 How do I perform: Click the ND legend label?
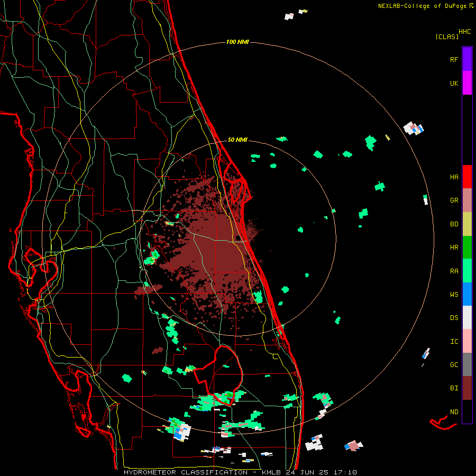[454, 412]
